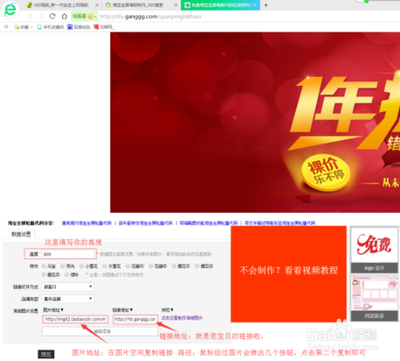The width and height of the screenshot is (400, 361).
Task: Select the 大雪花 effect radio button
Action: [x=104, y=266]
